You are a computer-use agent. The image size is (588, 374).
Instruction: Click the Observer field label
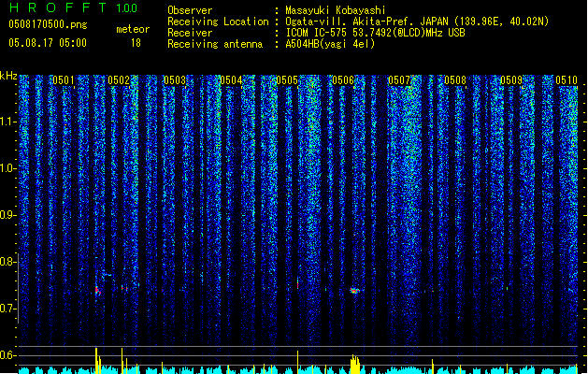click(x=190, y=10)
